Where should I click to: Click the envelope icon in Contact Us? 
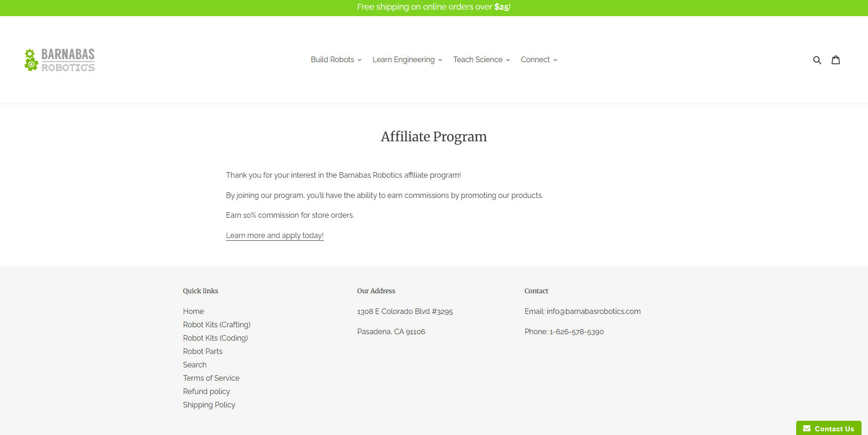point(807,429)
